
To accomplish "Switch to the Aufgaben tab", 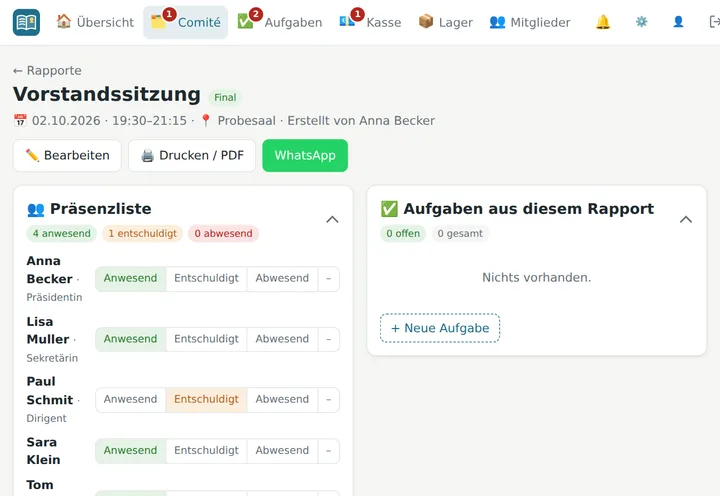I will click(x=280, y=22).
